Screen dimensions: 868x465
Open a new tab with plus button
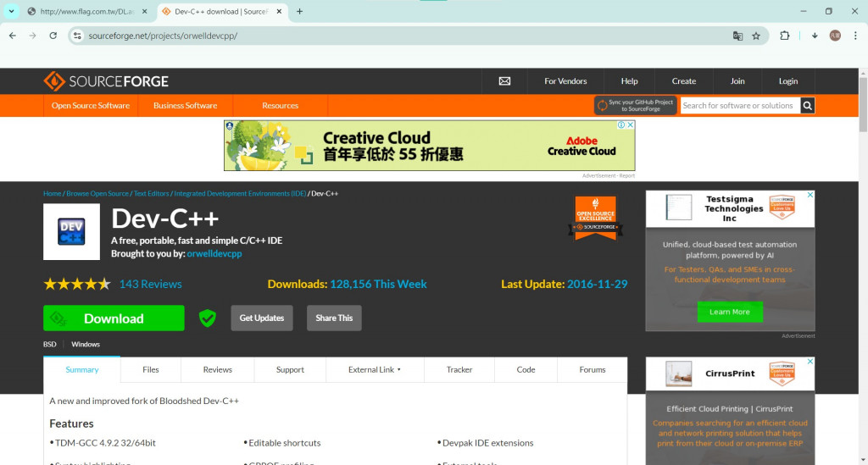(299, 11)
